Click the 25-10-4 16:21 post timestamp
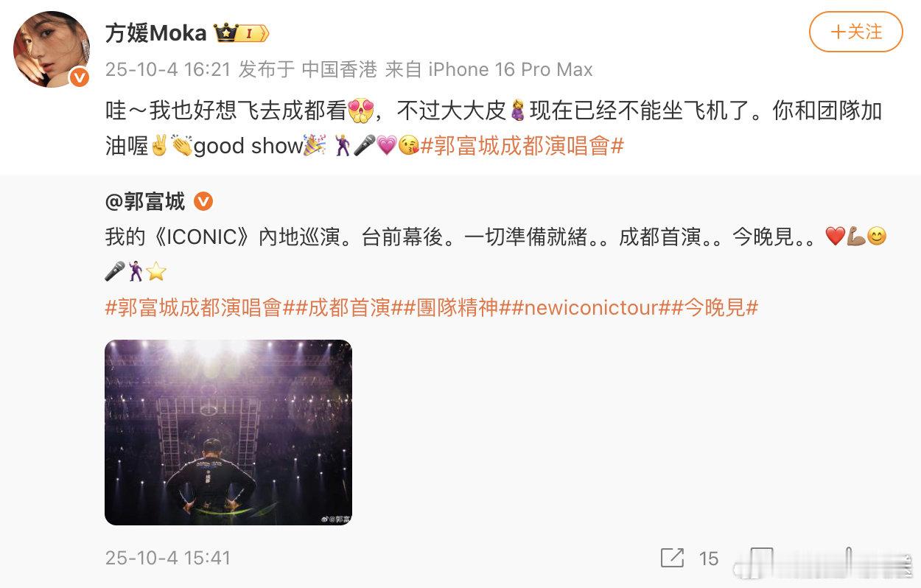This screenshot has height=588, width=921. tap(168, 70)
